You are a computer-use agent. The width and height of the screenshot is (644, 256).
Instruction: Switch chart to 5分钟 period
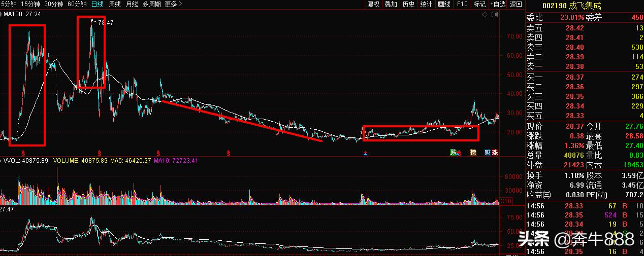[x=9, y=4]
